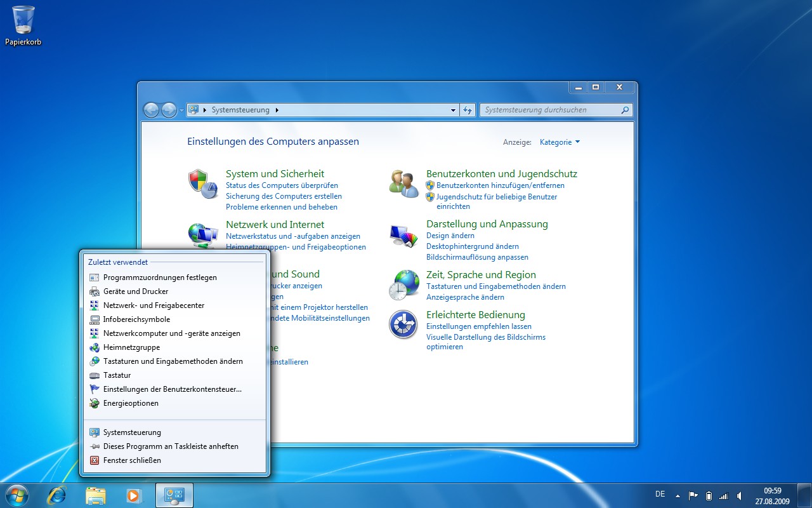812x508 pixels.
Task: Expand the address bar history dropdown arrow
Action: (452, 109)
